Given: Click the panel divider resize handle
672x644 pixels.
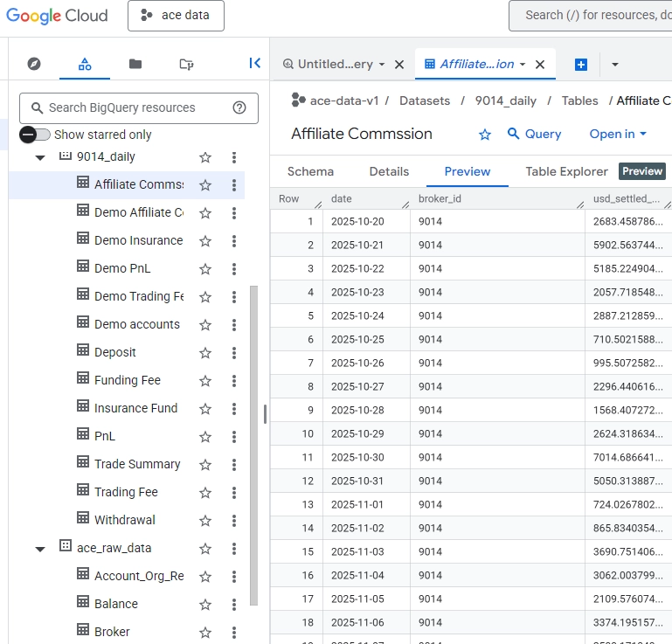Looking at the screenshot, I should (266, 414).
